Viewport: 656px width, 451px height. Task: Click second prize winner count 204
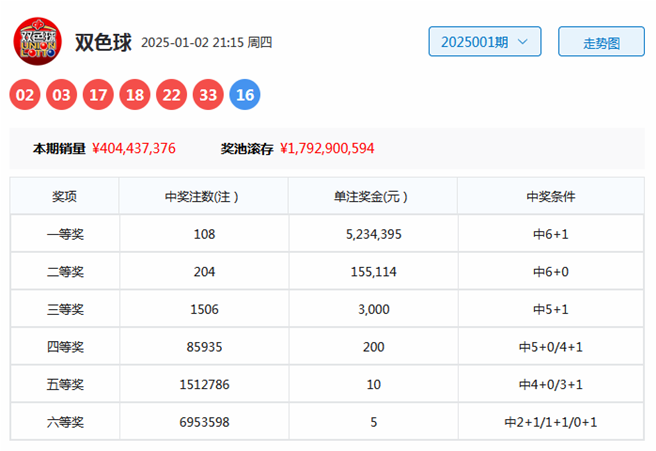pos(204,272)
